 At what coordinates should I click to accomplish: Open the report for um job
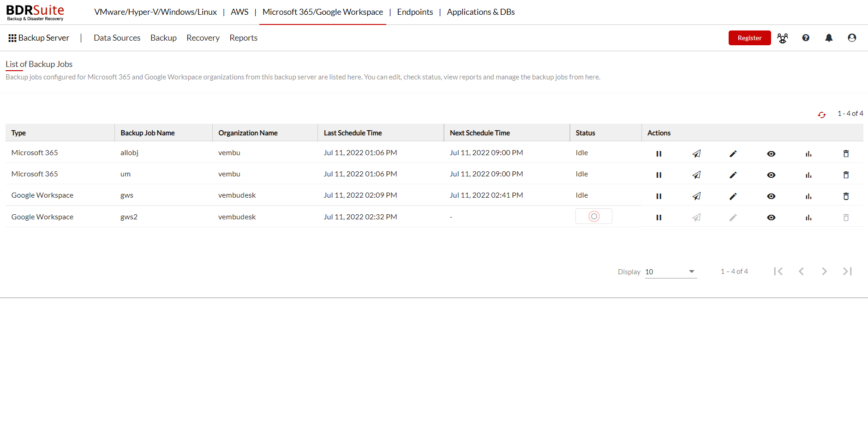[808, 175]
